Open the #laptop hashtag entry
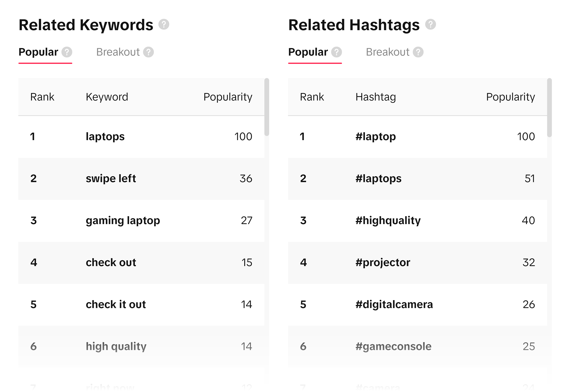 [375, 137]
